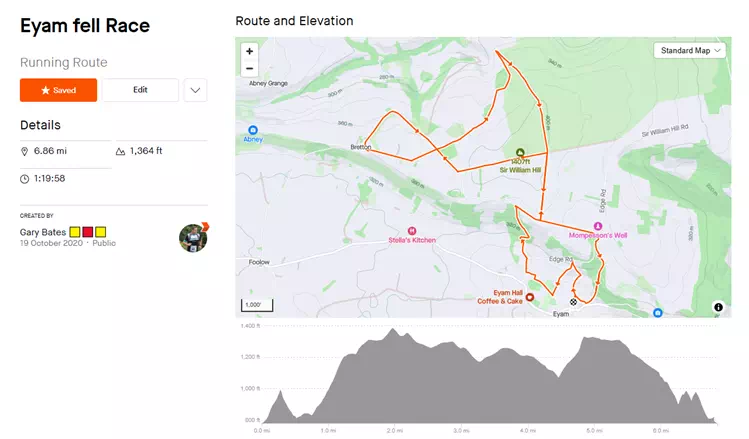Click the elevation gain icon
749x439 pixels.
coord(121,152)
